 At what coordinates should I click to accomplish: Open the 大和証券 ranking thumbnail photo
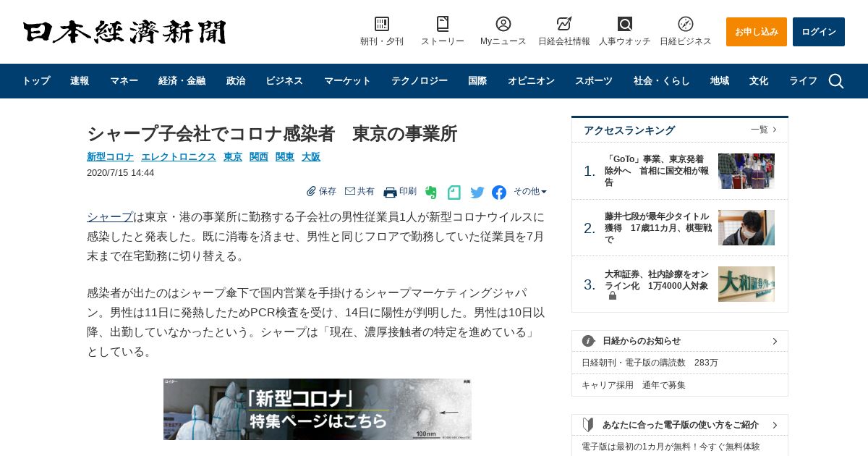[x=746, y=284]
